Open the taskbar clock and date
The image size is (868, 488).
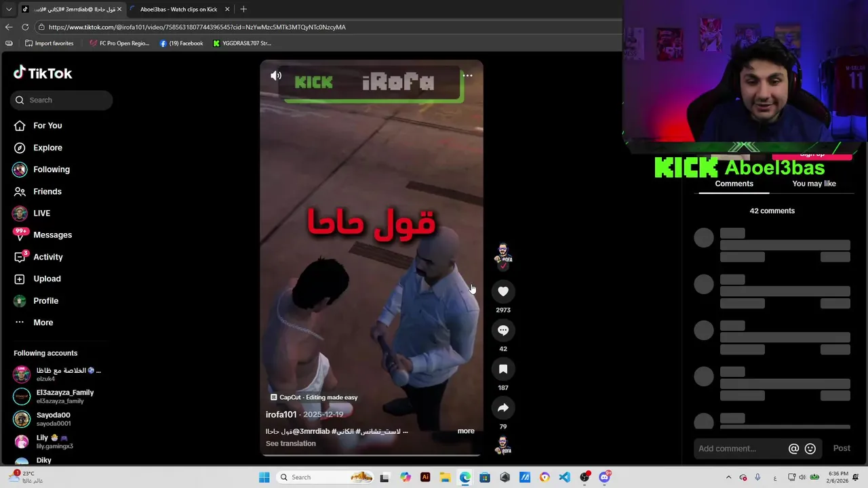pos(838,477)
